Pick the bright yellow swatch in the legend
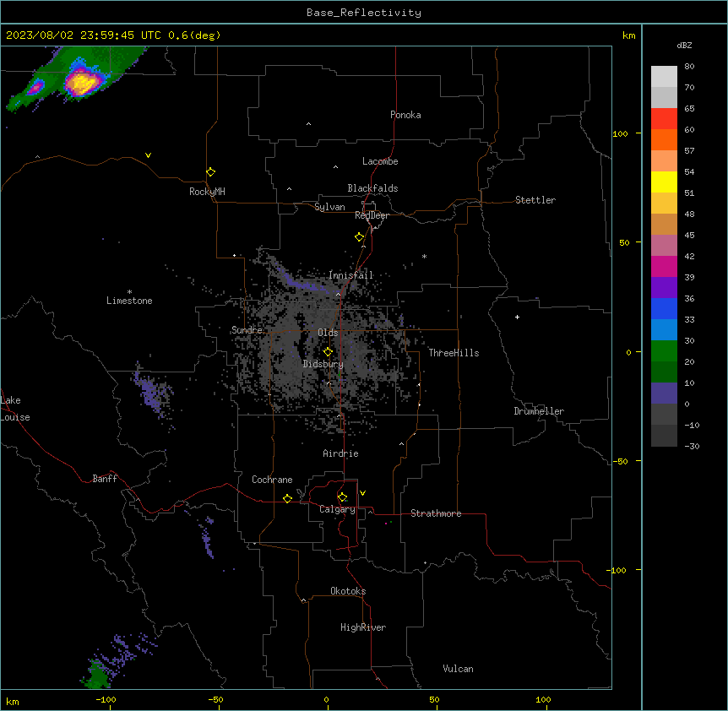Image resolution: width=728 pixels, height=711 pixels. point(664,182)
